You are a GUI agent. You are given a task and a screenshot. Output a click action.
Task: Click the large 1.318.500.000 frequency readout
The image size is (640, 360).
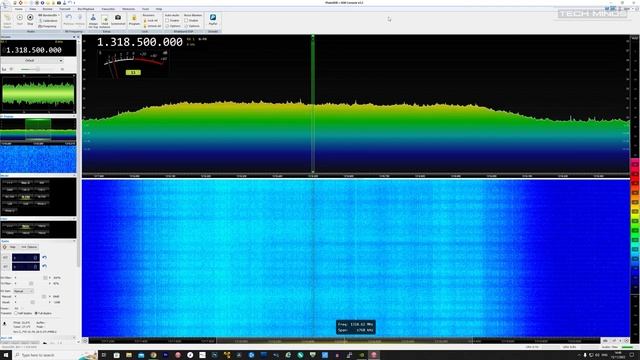140,42
